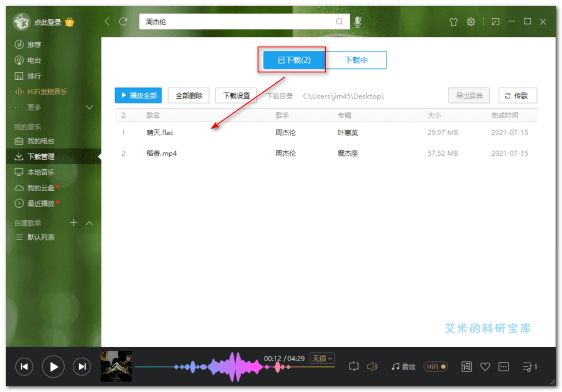
Task: Open HiFi发烧音乐 section
Action: [41, 92]
